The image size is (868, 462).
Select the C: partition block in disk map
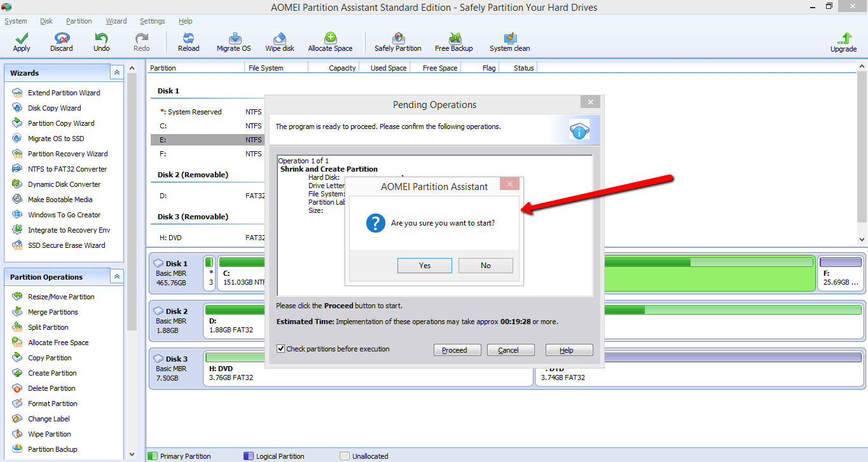click(241, 273)
